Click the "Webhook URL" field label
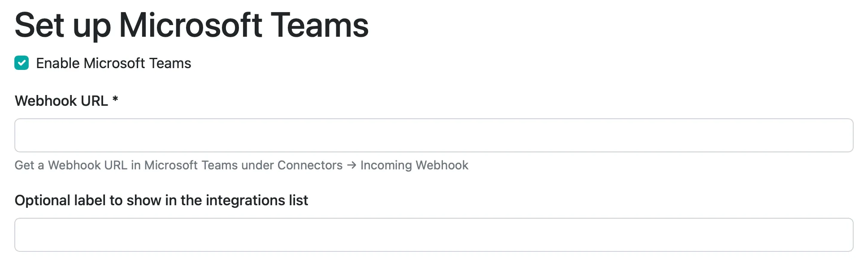868x272 pixels. point(61,101)
